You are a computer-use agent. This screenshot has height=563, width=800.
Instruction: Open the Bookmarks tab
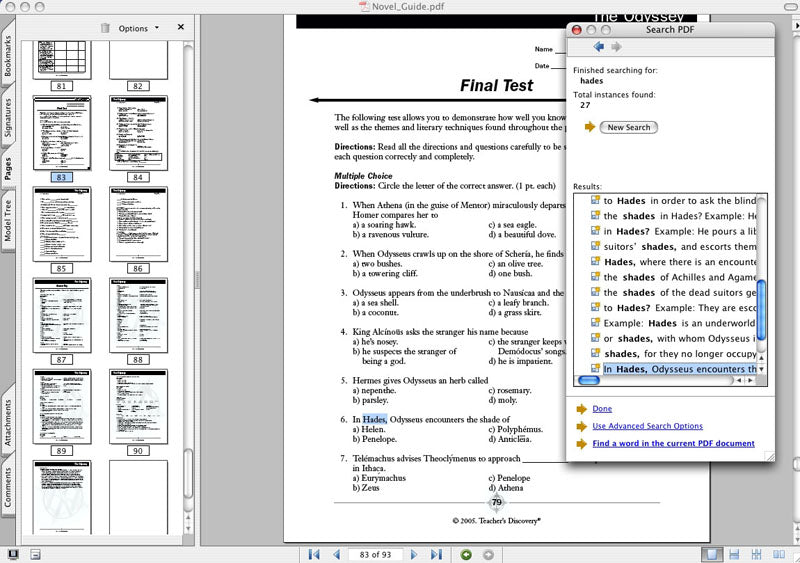(8, 56)
